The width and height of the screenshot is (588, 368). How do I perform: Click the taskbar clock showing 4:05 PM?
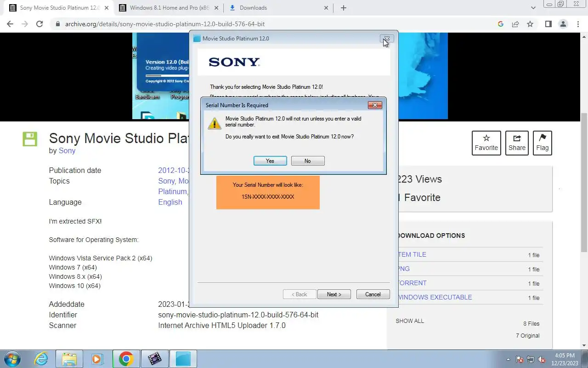(565, 359)
